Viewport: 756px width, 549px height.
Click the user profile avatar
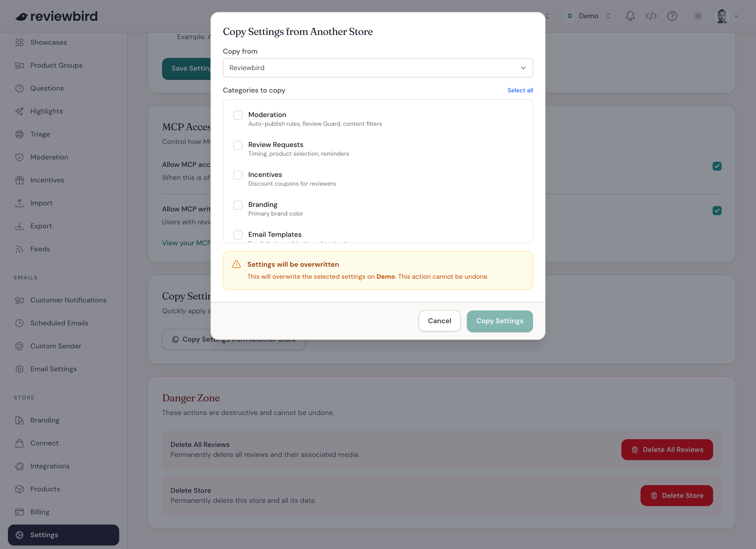722,16
